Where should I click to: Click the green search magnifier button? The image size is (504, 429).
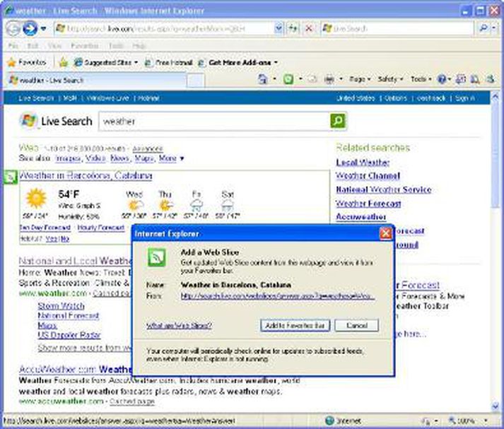pos(338,121)
